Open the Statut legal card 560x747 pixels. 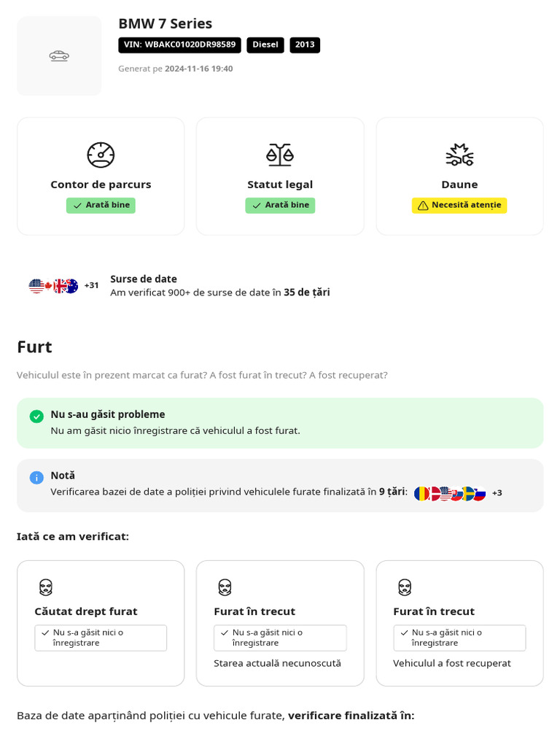click(280, 177)
